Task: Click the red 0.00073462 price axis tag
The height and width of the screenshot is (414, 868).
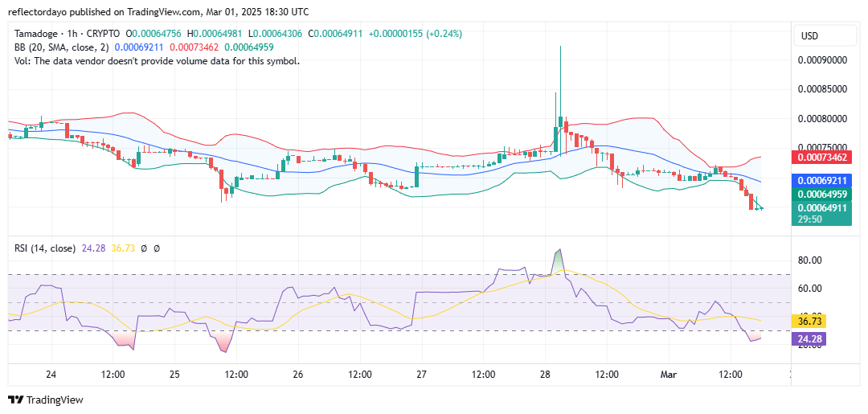Action: click(x=823, y=158)
